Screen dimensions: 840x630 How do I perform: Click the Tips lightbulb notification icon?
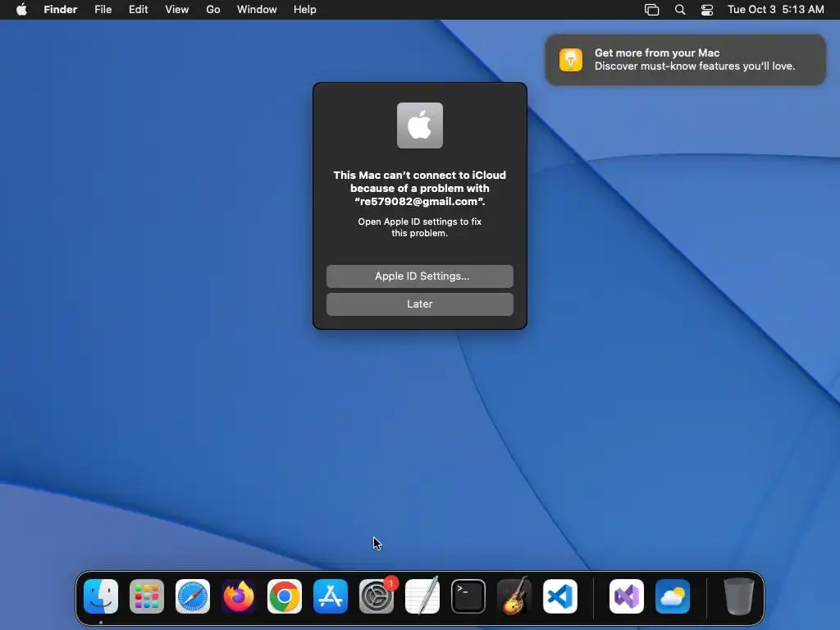point(571,59)
